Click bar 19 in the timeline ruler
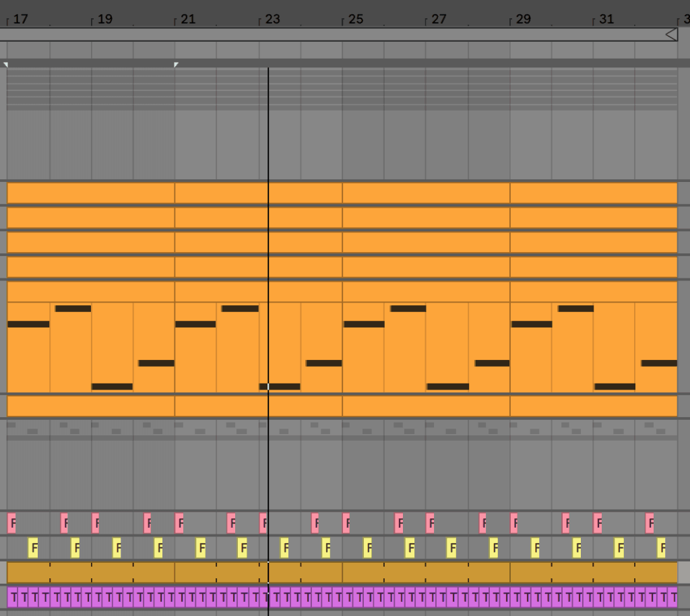The image size is (690, 616). (x=104, y=19)
